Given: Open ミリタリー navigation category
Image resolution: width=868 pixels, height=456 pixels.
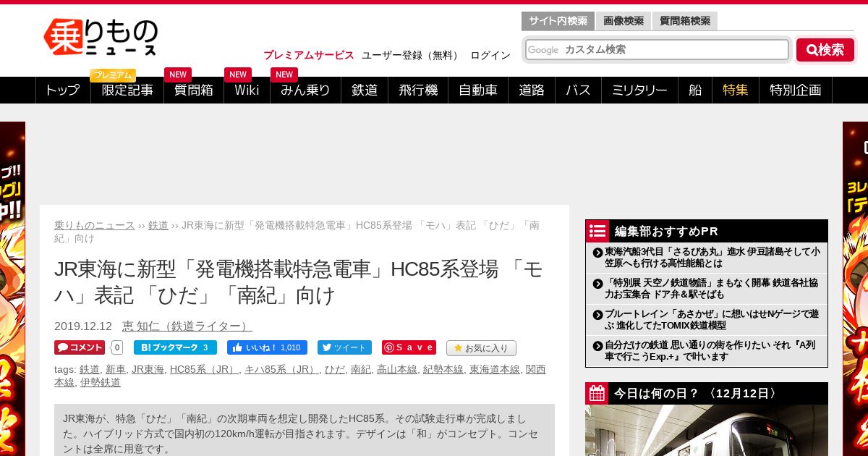Looking at the screenshot, I should pyautogui.click(x=639, y=90).
